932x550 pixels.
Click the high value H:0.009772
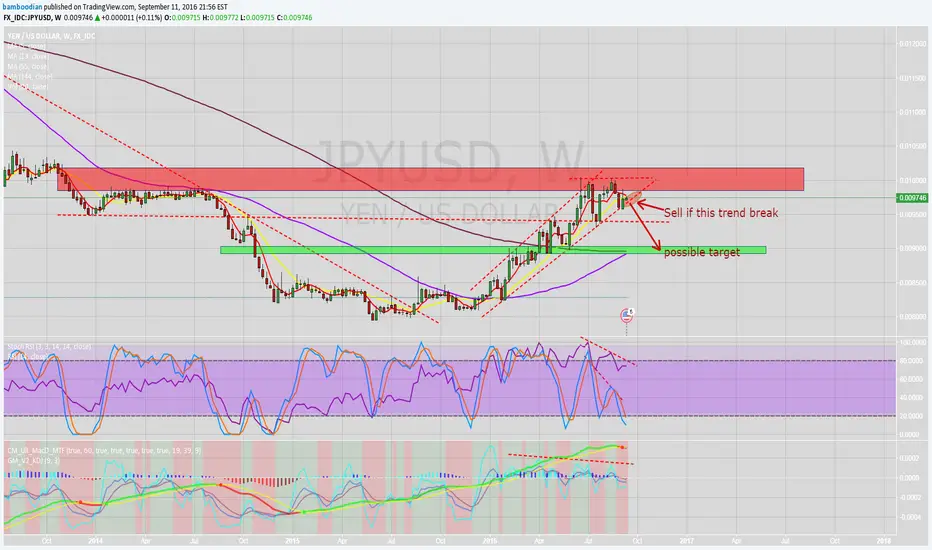coord(221,18)
